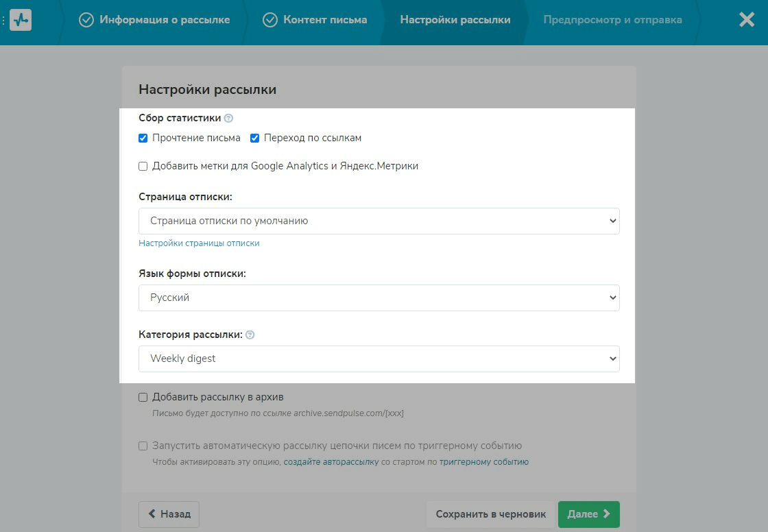
Task: Expand the Язык формы отписки dropdown
Action: [x=379, y=298]
